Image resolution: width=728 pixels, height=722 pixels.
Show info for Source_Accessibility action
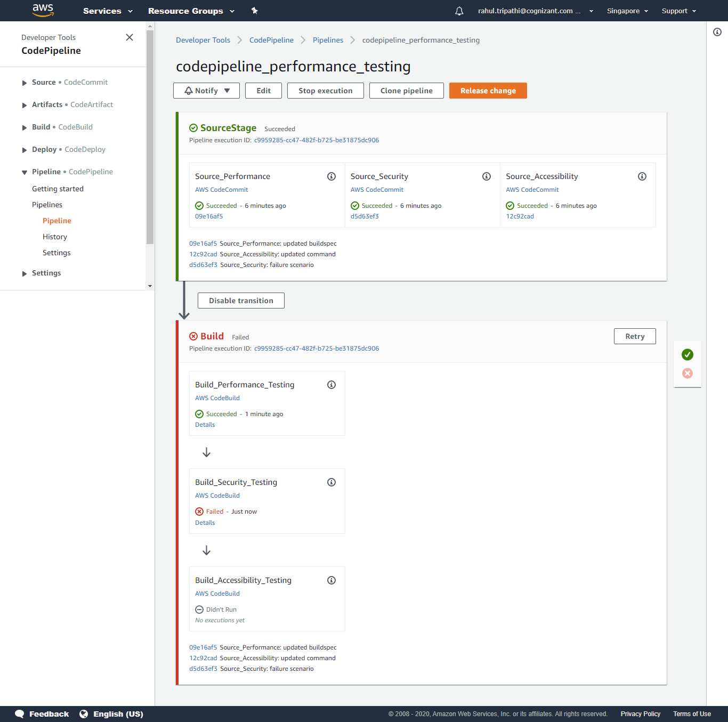[x=642, y=176]
